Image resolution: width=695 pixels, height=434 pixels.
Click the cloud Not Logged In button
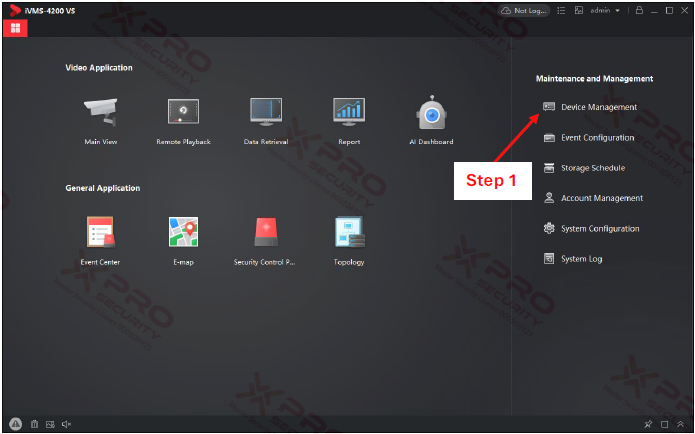click(524, 11)
